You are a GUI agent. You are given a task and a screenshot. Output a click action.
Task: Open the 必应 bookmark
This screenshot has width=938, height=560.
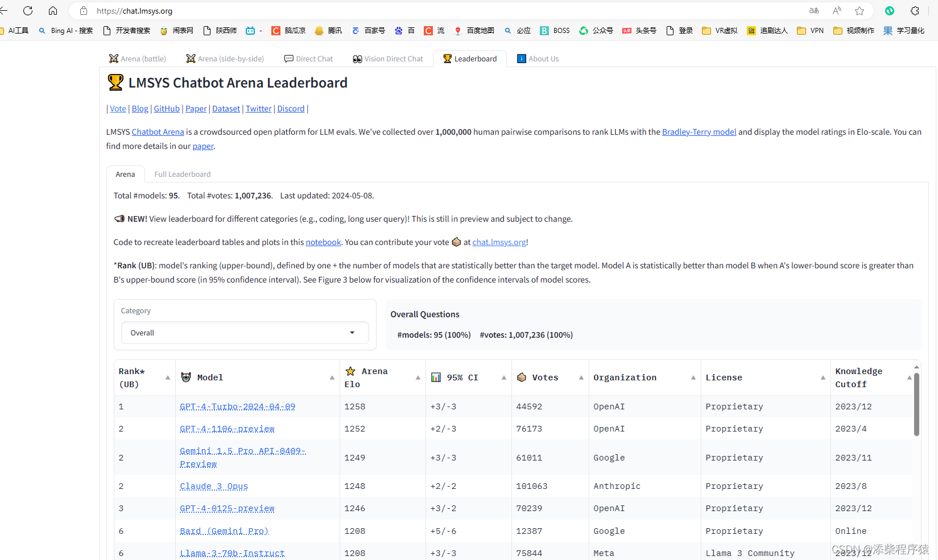coord(518,31)
